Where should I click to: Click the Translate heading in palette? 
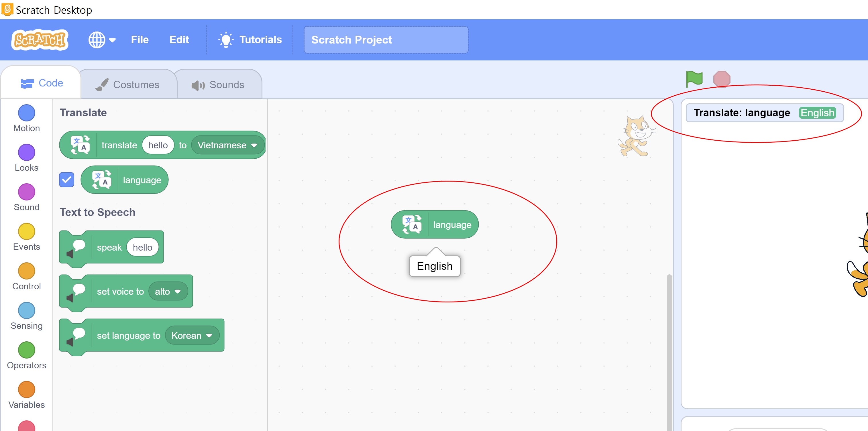83,113
